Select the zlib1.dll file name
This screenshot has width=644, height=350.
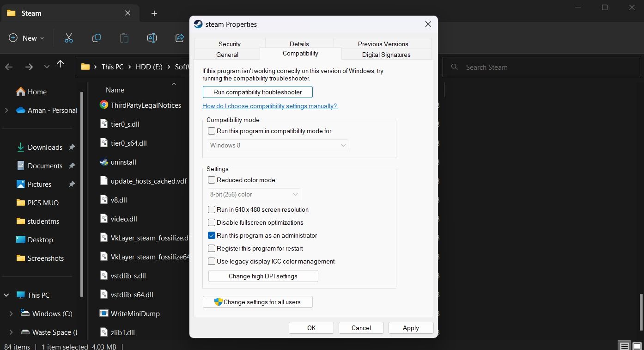[x=123, y=332]
